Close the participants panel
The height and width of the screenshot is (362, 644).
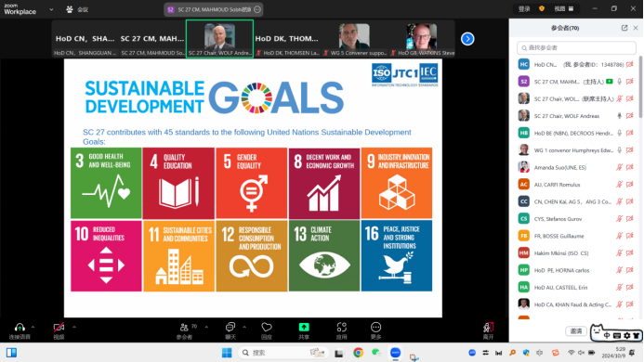coord(636,28)
